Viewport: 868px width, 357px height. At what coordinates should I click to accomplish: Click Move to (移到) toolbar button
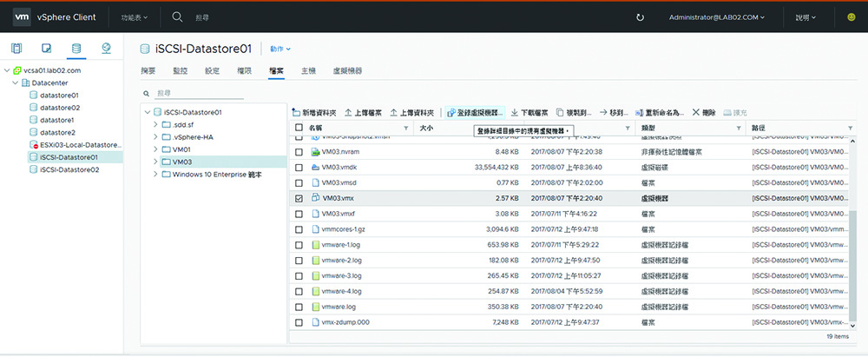click(x=614, y=113)
